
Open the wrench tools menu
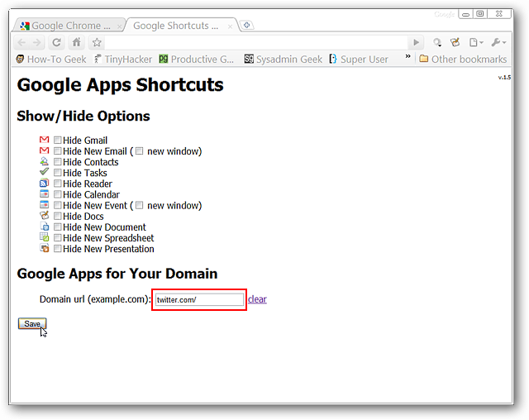498,42
